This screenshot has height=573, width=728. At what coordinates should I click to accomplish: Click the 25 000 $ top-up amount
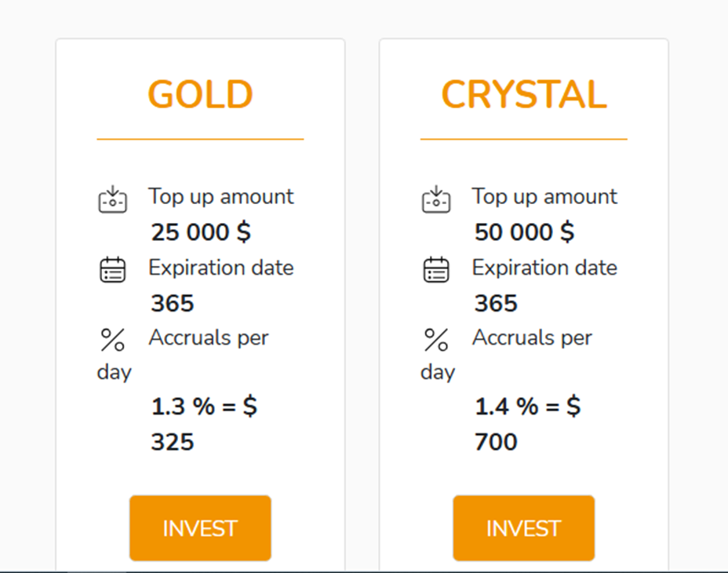click(x=201, y=232)
